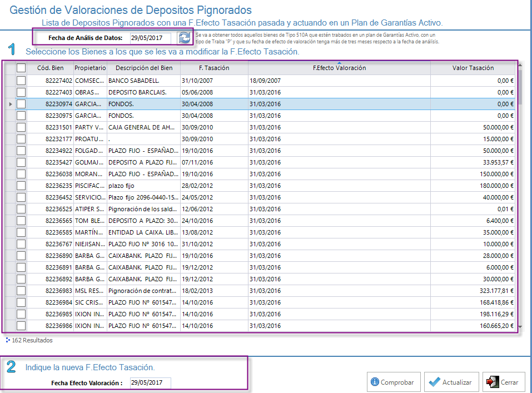
Task: Click the 162 Resultados status icon
Action: point(8,340)
